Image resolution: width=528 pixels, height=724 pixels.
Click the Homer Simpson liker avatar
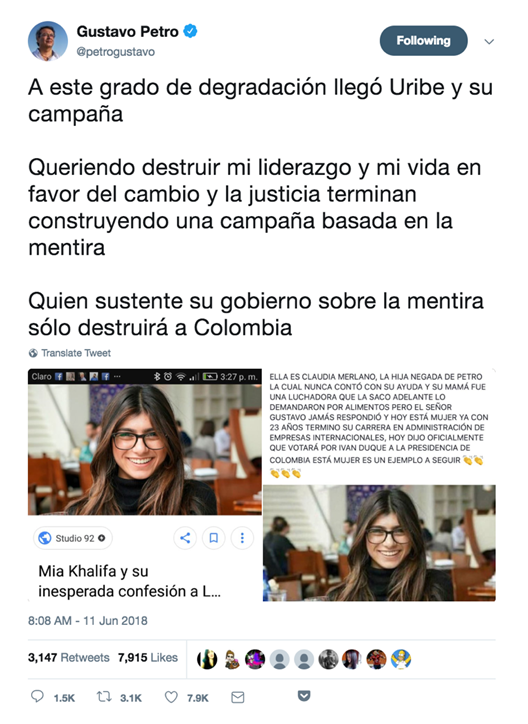401,659
